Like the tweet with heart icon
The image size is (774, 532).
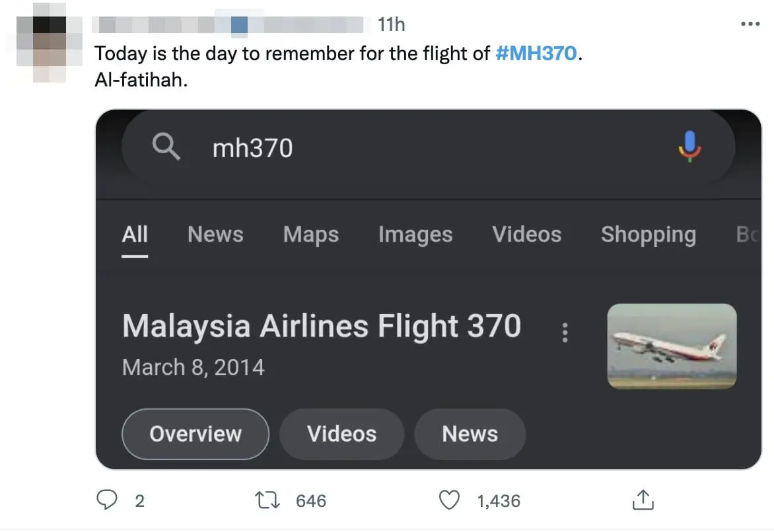coord(450,501)
